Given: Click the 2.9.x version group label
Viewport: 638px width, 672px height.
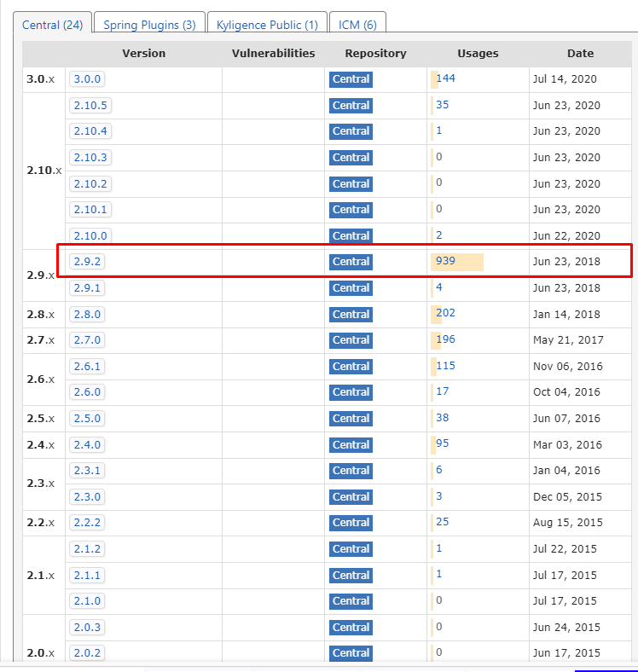Looking at the screenshot, I should 41,275.
